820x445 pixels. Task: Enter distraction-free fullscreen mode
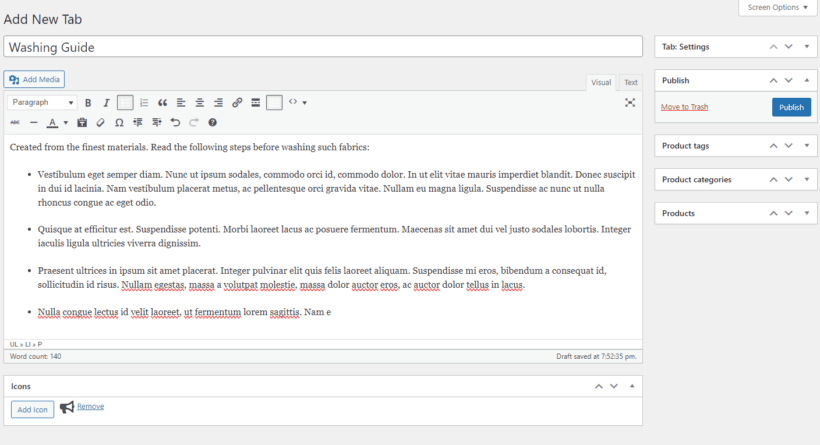click(630, 103)
